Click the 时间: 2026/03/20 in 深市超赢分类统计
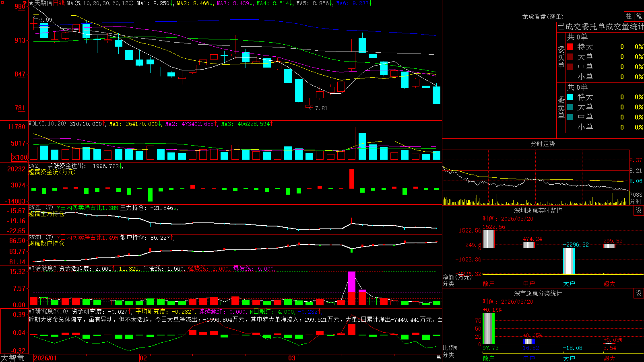The image size is (644, 362). (x=508, y=302)
